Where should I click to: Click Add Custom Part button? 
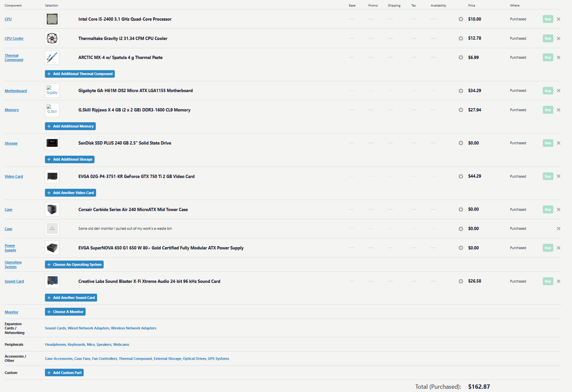[x=64, y=373]
